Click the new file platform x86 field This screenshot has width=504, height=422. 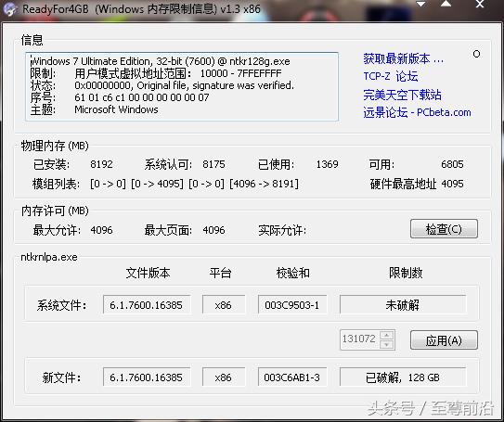(224, 377)
